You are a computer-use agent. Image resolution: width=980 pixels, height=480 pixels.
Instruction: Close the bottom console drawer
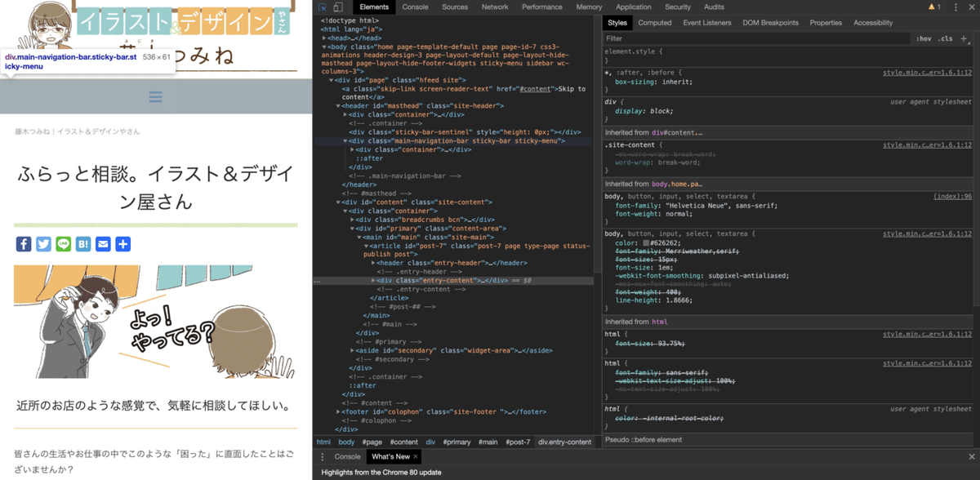tap(971, 456)
